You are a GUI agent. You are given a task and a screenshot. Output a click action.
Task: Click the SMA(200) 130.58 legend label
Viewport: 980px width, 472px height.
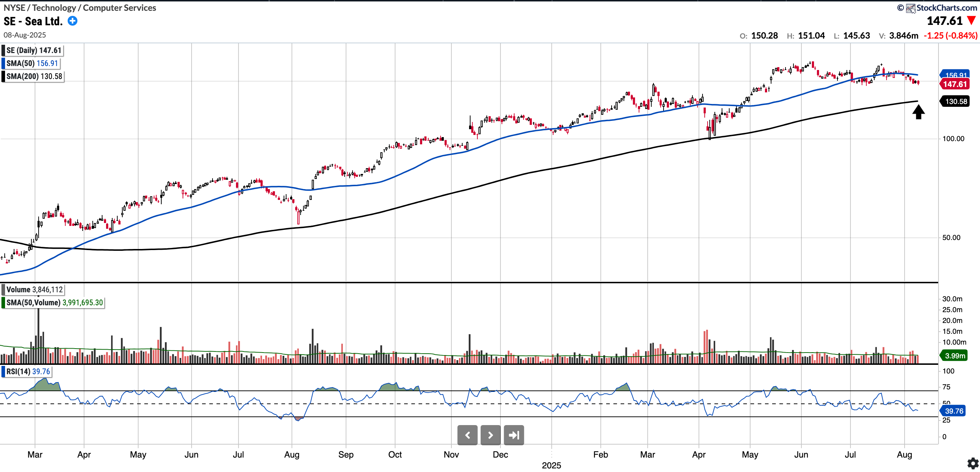(x=34, y=77)
